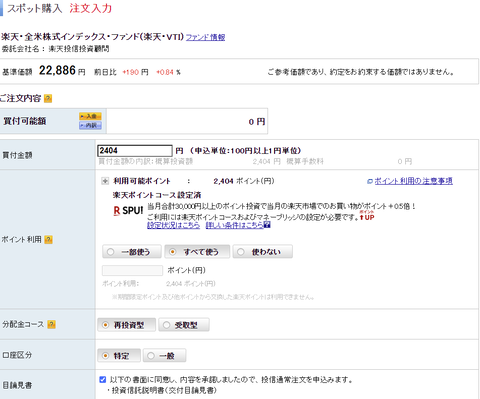The width and height of the screenshot is (480, 399).
Task: Select the 一般 account type
Action: pyautogui.click(x=164, y=356)
